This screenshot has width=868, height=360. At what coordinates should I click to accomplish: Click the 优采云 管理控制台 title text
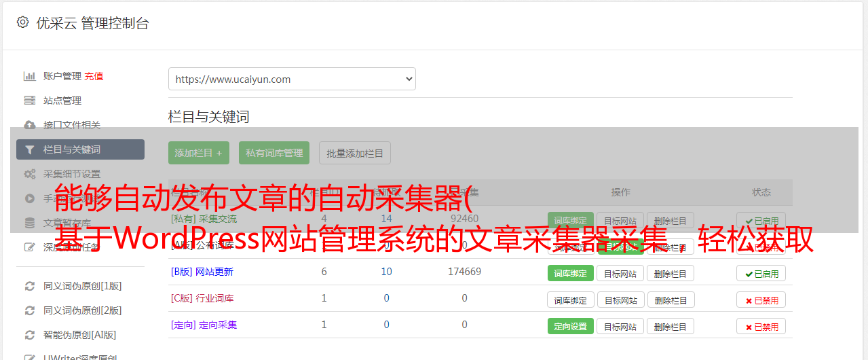click(x=92, y=23)
